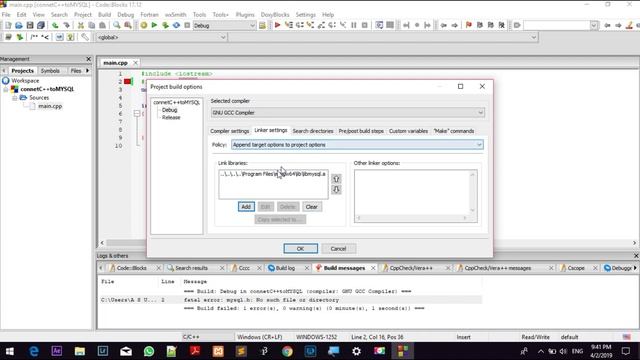Switch to the Compiler settings tab
640x360 pixels.
click(x=229, y=131)
